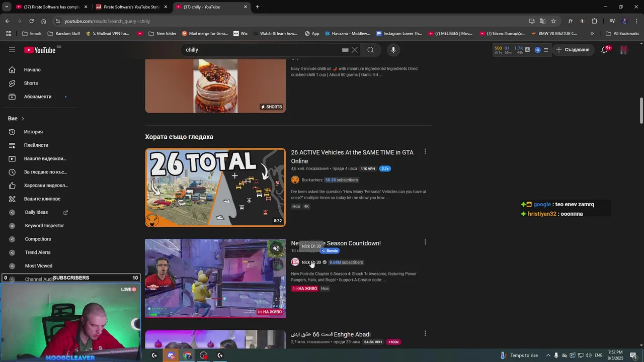Screen dimensions: 644x362
Task: Click the magnifier search button
Action: [x=371, y=50]
